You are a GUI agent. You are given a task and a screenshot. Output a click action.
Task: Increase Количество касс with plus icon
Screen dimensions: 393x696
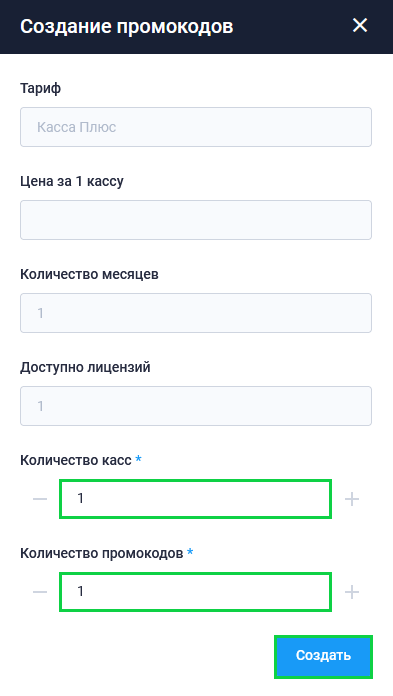pyautogui.click(x=352, y=499)
